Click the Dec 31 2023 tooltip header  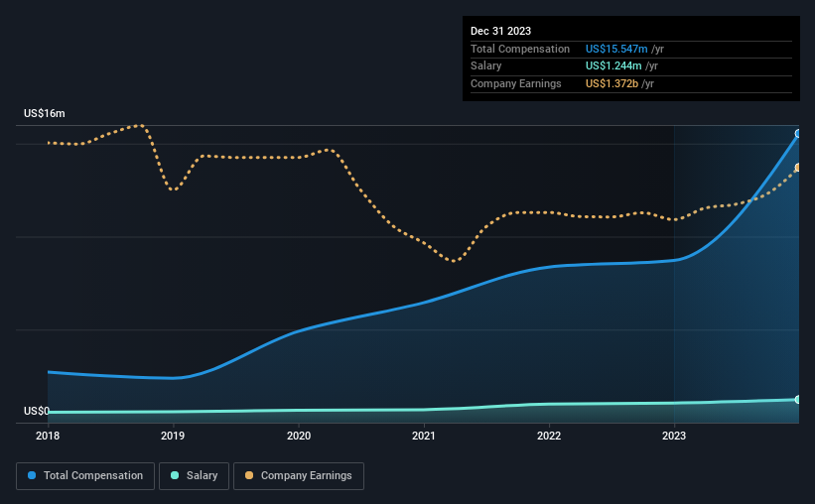500,31
